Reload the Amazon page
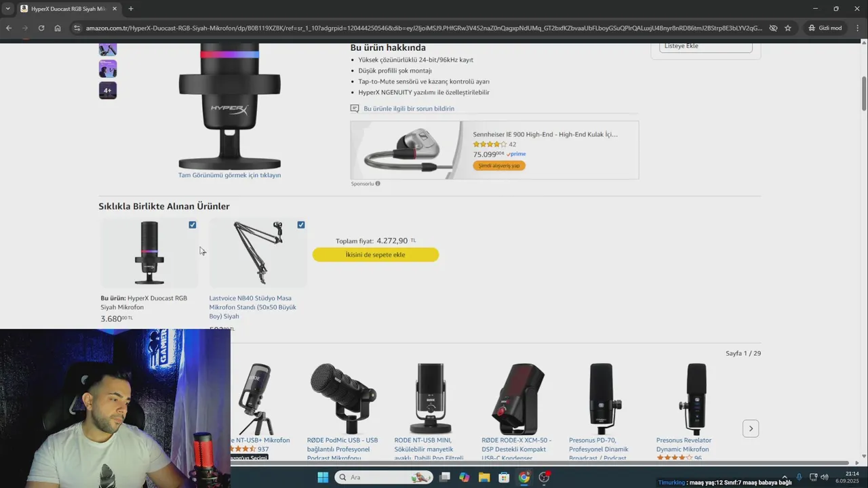Image resolution: width=868 pixels, height=488 pixels. click(41, 28)
